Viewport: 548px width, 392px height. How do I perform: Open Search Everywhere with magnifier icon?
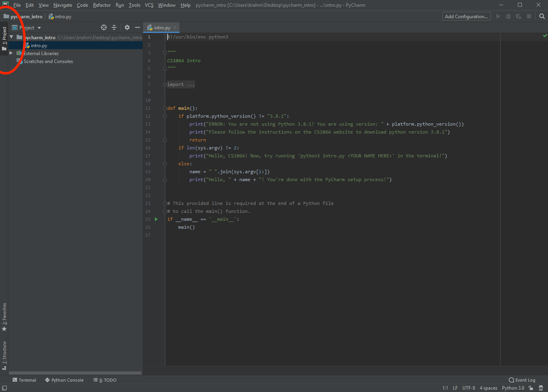(542, 16)
